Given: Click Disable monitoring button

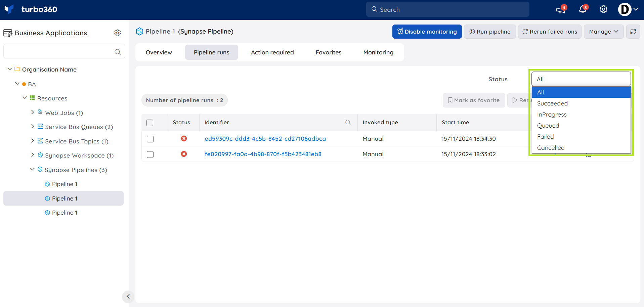Looking at the screenshot, I should [427, 32].
